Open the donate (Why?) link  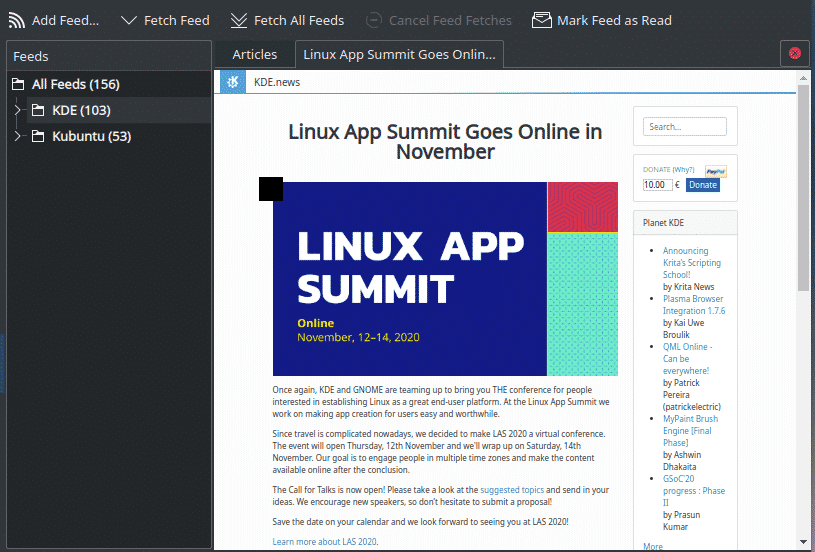coord(683,169)
